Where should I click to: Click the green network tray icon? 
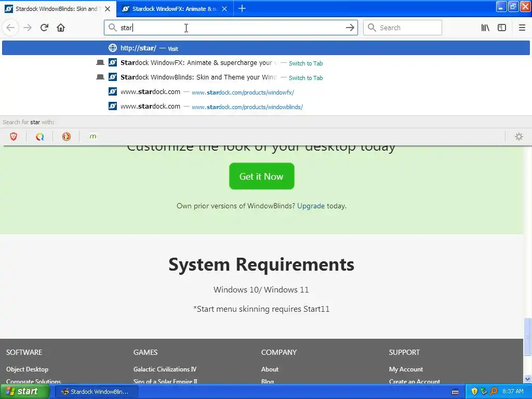point(484,392)
